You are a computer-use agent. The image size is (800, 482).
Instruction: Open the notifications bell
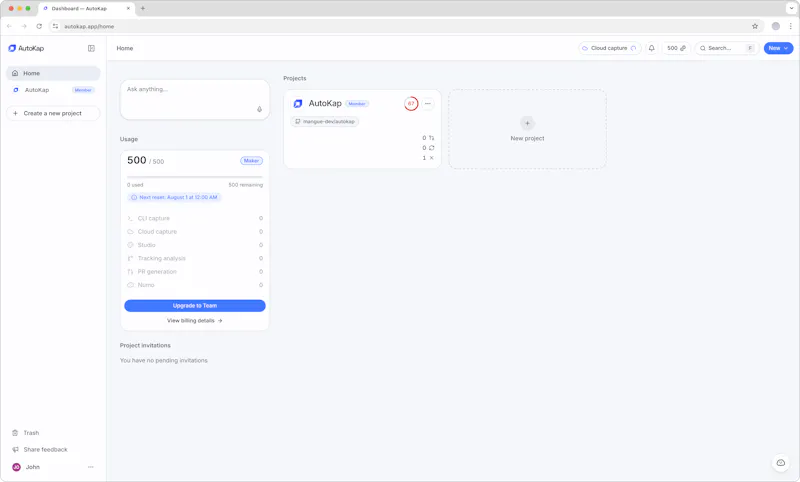pos(652,48)
